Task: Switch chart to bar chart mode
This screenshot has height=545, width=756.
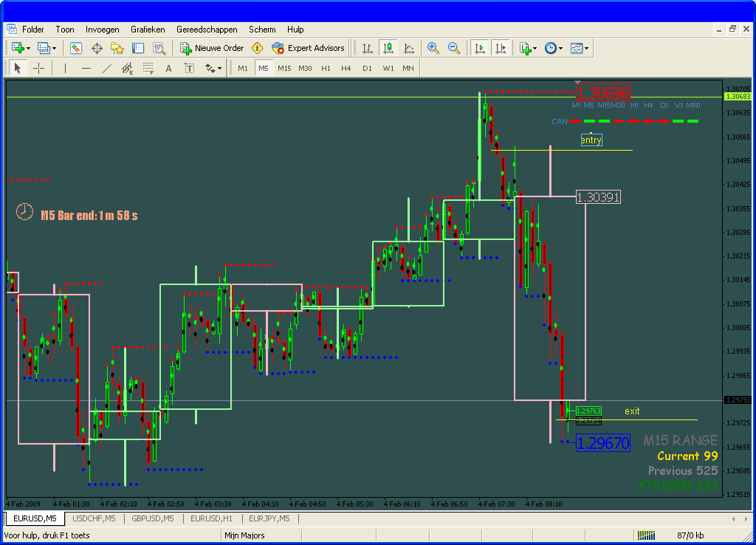Action: coord(367,48)
